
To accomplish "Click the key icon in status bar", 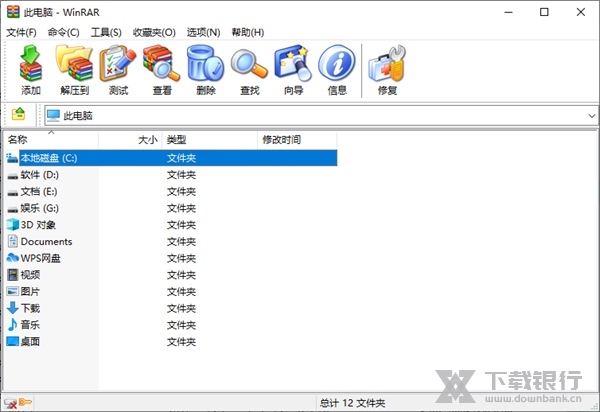I will pyautogui.click(x=25, y=402).
